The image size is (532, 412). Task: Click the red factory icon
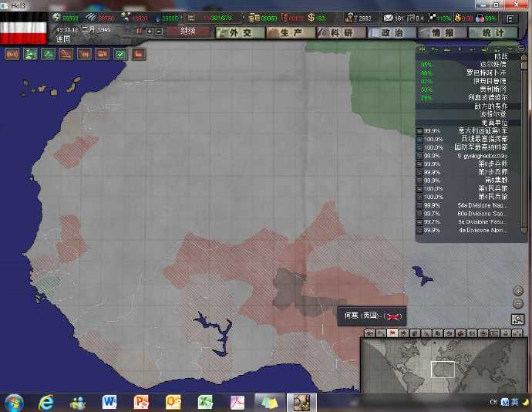click(139, 54)
